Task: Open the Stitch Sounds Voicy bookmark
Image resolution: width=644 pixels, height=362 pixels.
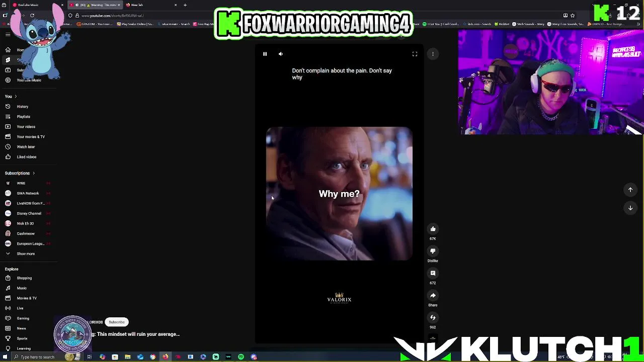Action: [x=529, y=24]
